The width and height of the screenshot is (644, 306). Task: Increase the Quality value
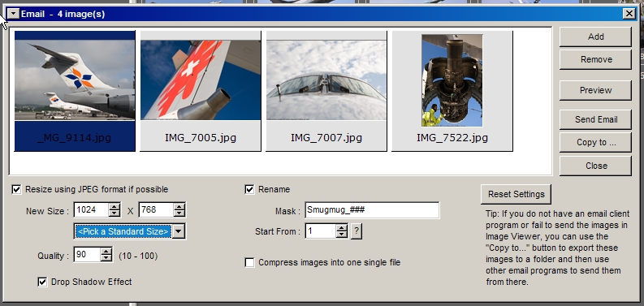(106, 252)
